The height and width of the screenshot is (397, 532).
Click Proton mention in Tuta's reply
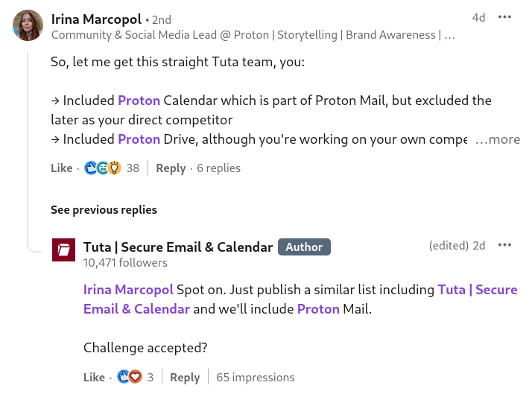coord(317,308)
